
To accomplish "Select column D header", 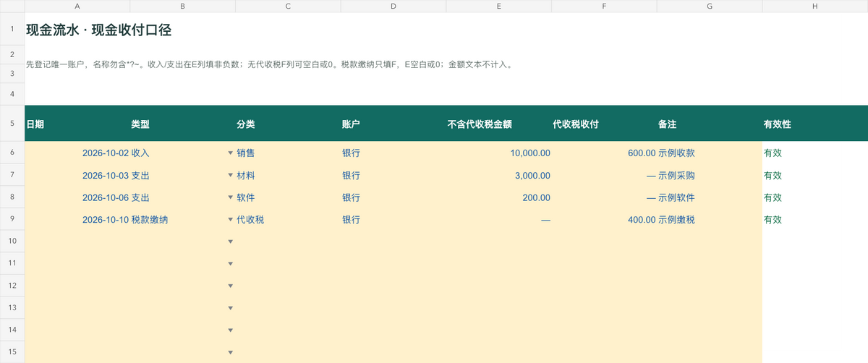I will (393, 6).
